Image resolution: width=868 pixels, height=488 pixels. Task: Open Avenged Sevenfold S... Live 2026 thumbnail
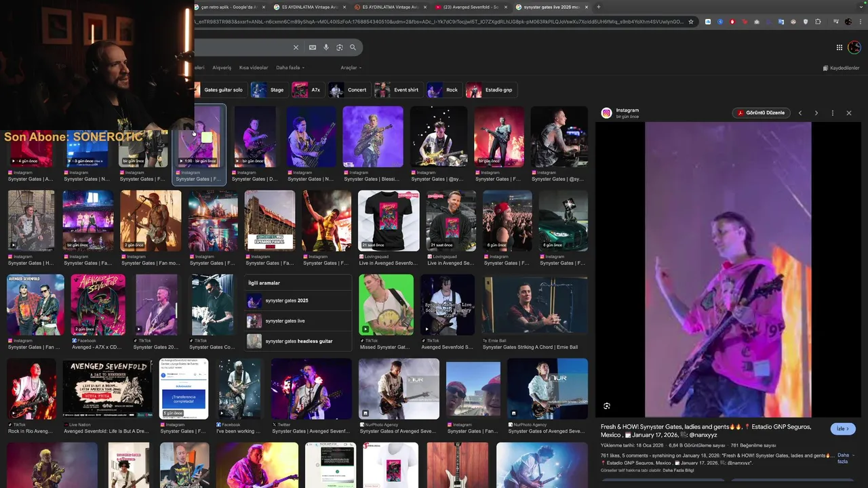point(447,305)
